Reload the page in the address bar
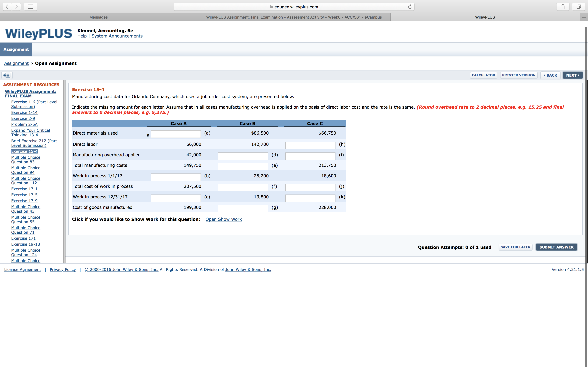 [x=410, y=7]
